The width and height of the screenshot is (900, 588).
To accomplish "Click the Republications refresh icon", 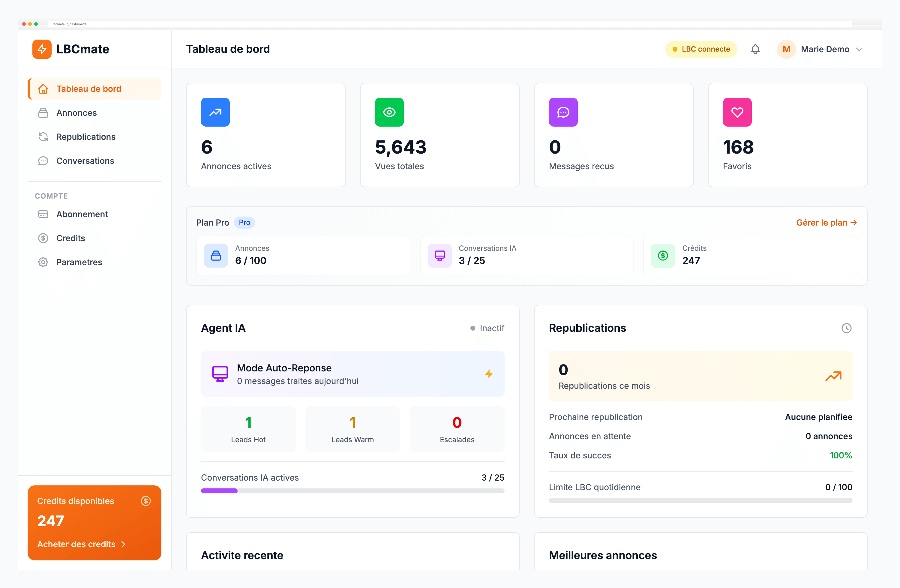I will pos(43,136).
